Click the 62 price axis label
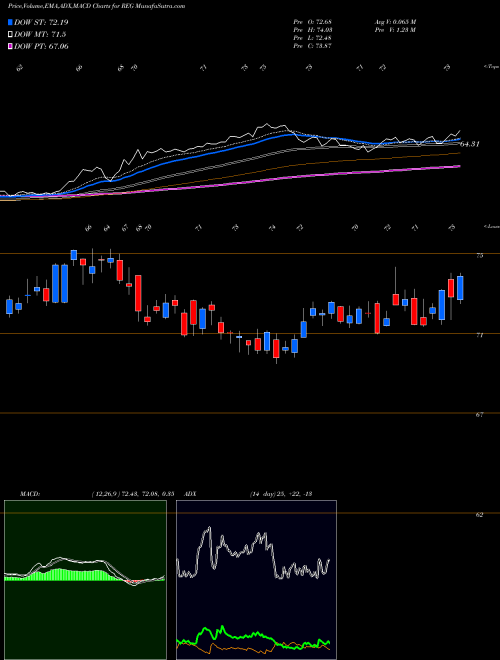Viewport: 500px width, 660px height. pos(479,515)
